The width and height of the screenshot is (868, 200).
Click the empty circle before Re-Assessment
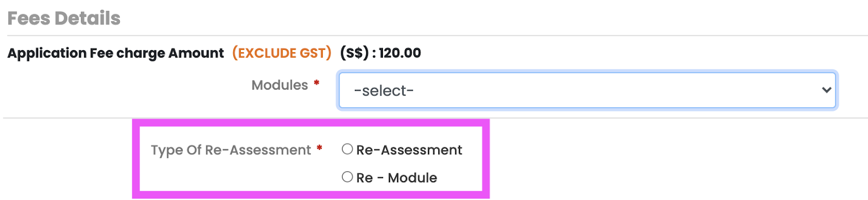(x=347, y=149)
